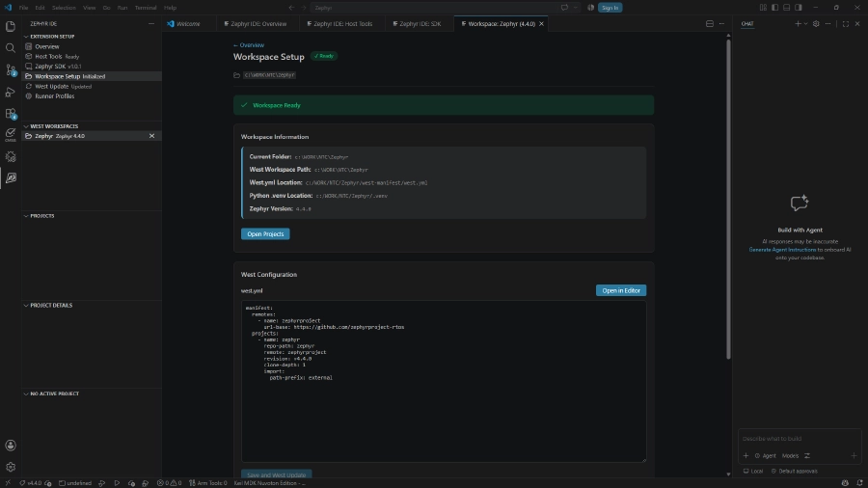Open the Explorer view in activity bar
The width and height of the screenshot is (868, 488).
tap(10, 27)
